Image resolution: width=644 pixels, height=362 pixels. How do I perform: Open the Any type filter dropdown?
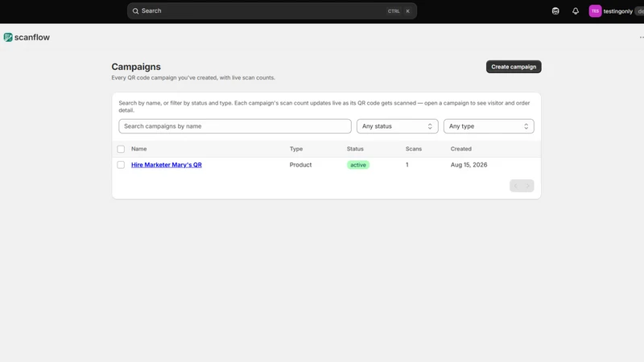tap(489, 126)
